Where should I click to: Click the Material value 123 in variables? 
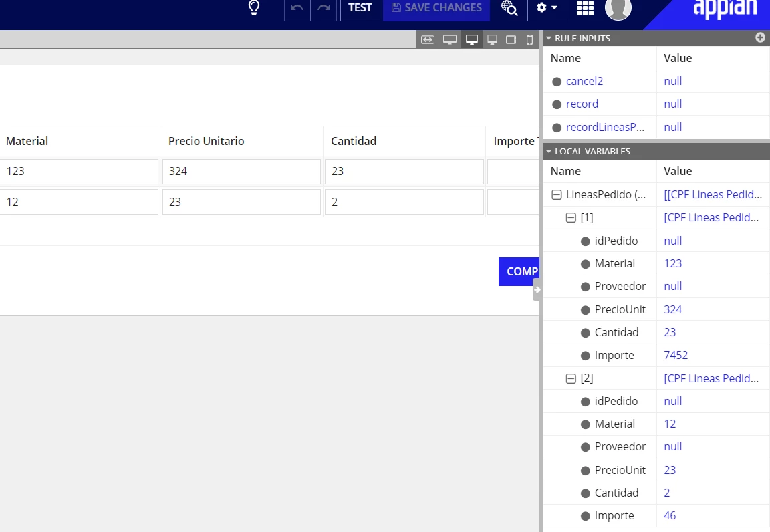[x=673, y=264]
